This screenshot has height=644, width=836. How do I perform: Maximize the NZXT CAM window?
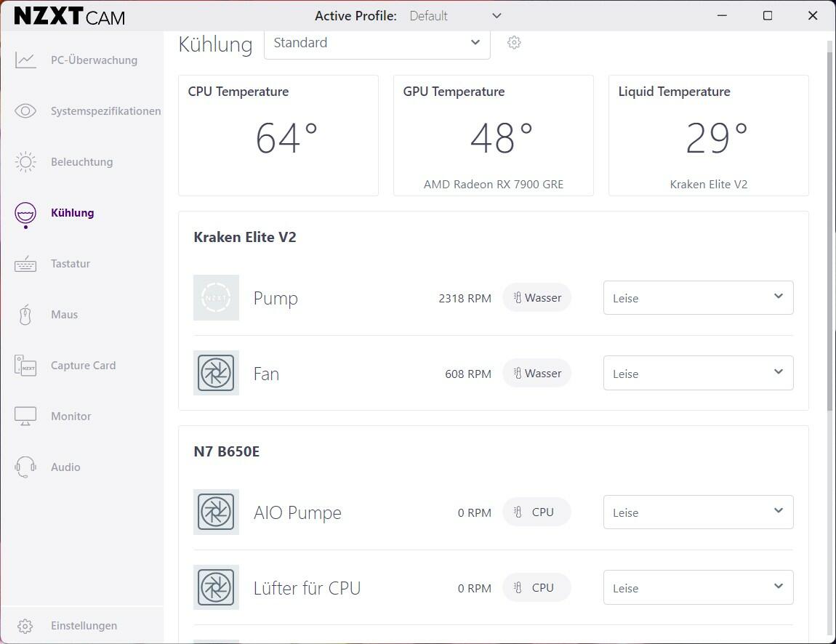click(x=767, y=15)
